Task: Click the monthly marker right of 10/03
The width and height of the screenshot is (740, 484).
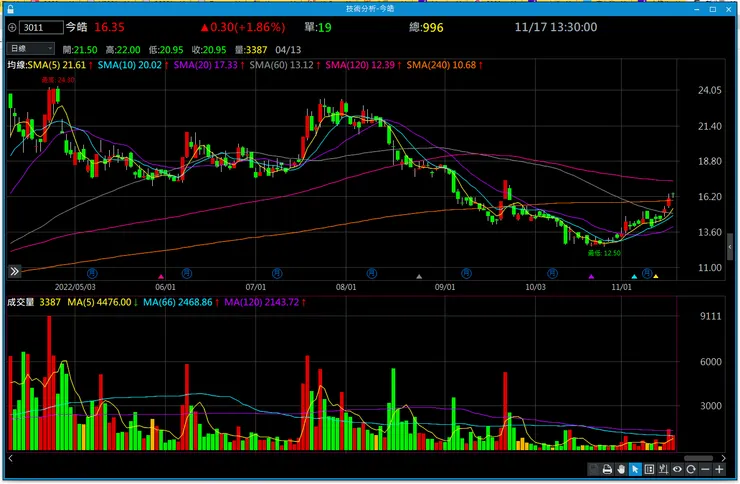Action: coord(552,273)
